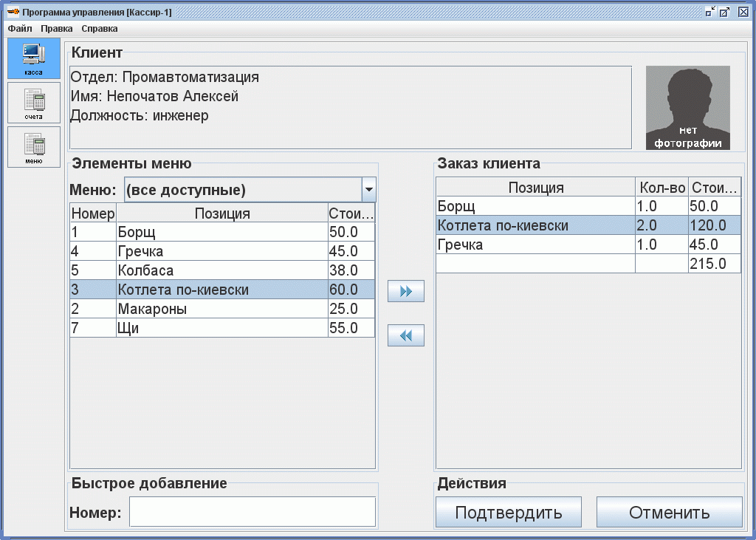Click the client photo placeholder
This screenshot has height=540, width=756.
[687, 108]
